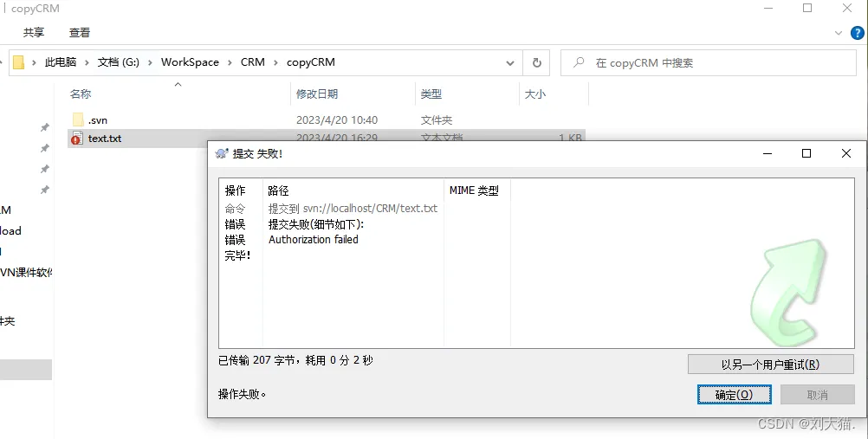The width and height of the screenshot is (868, 439).
Task: Select the Authorization failed error row
Action: (314, 240)
